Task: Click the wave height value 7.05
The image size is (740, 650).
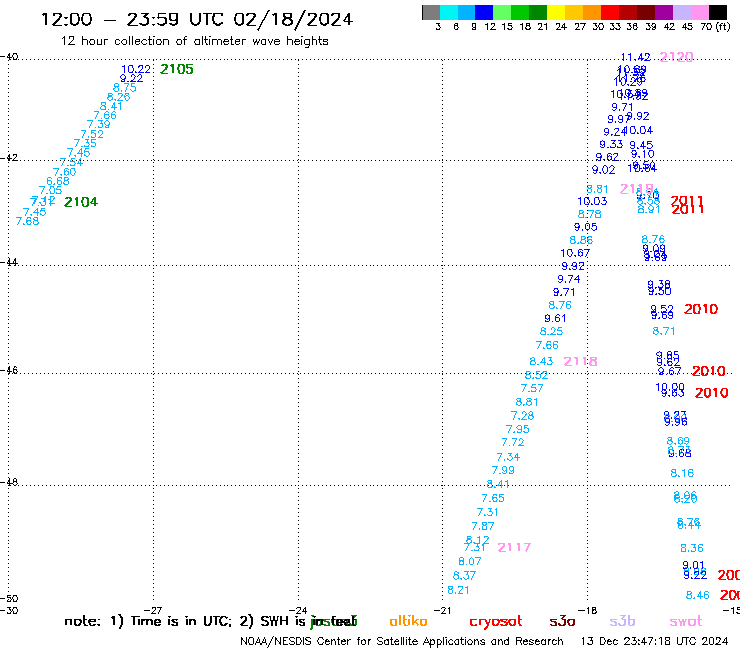Action: click(50, 190)
